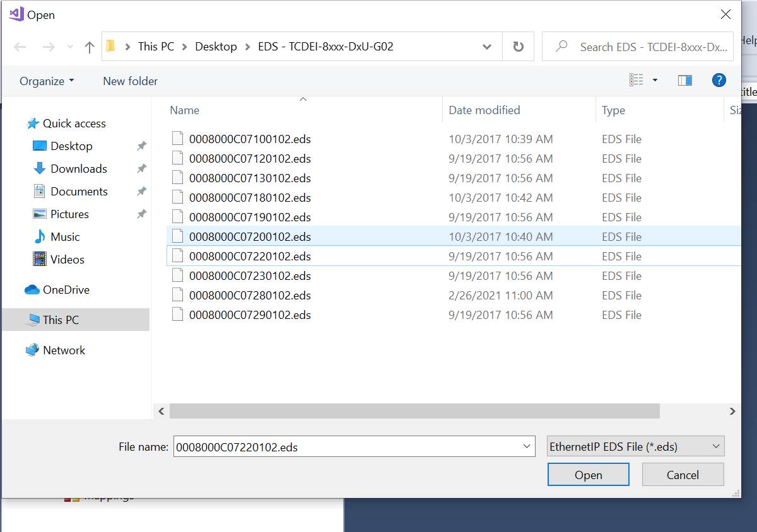Select file 0008000C07120102.eds
The width and height of the screenshot is (757, 532).
(250, 159)
